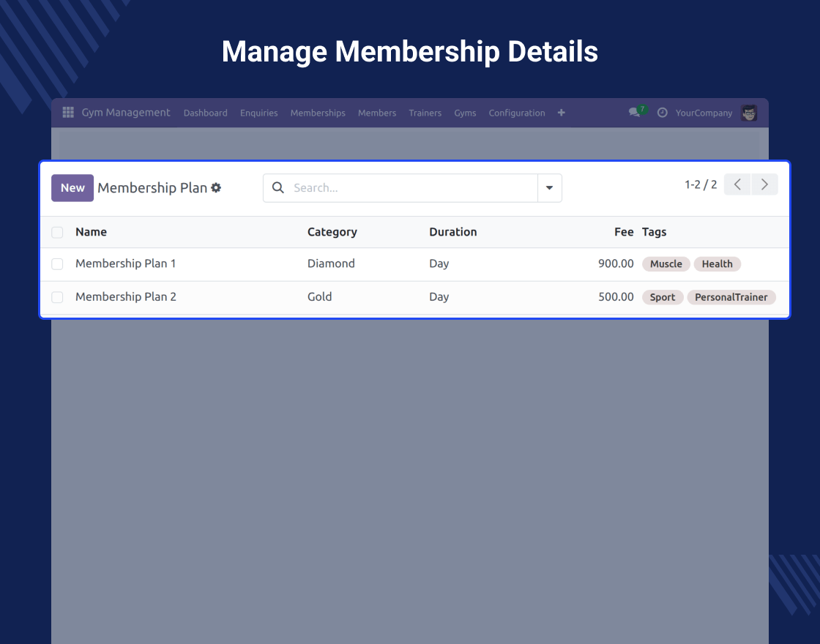820x644 pixels.
Task: Open the Membership Plan 1 record
Action: (126, 263)
